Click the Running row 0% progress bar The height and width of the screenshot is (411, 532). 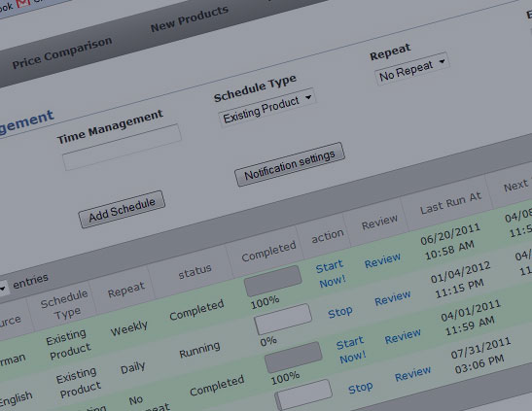pyautogui.click(x=283, y=319)
